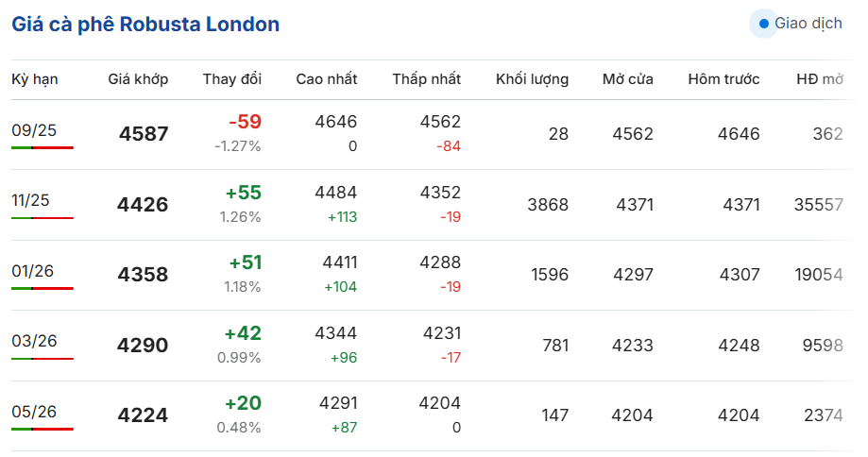Click the blue Giao dịch status dot
The image size is (868, 457).
[764, 24]
